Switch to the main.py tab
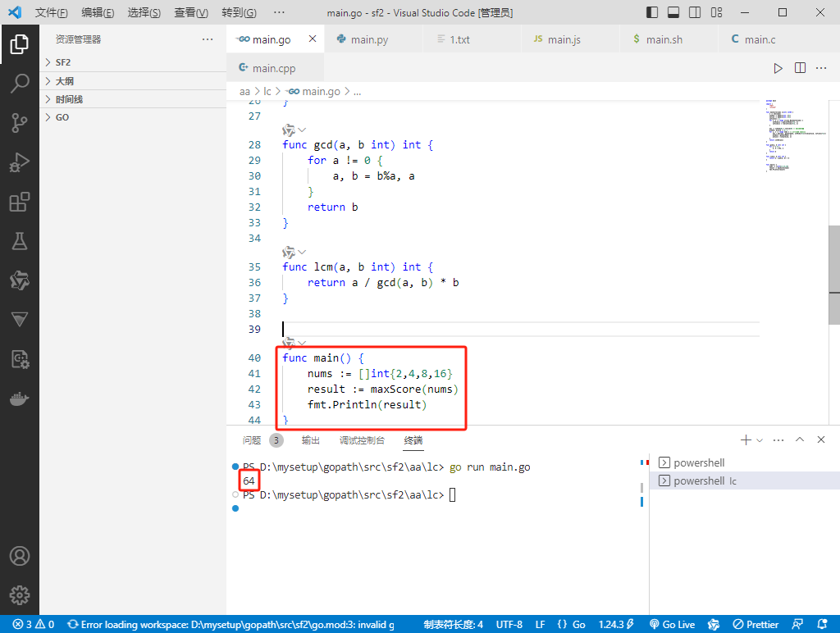This screenshot has width=840, height=633. click(x=373, y=39)
